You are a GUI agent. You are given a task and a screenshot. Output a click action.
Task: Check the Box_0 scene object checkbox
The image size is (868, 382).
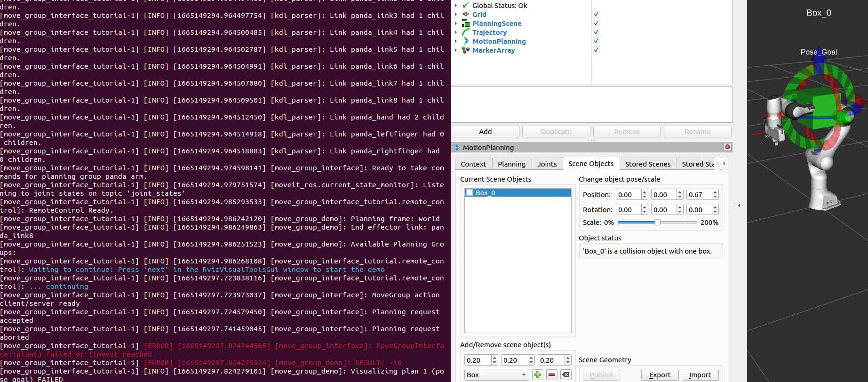pos(470,193)
